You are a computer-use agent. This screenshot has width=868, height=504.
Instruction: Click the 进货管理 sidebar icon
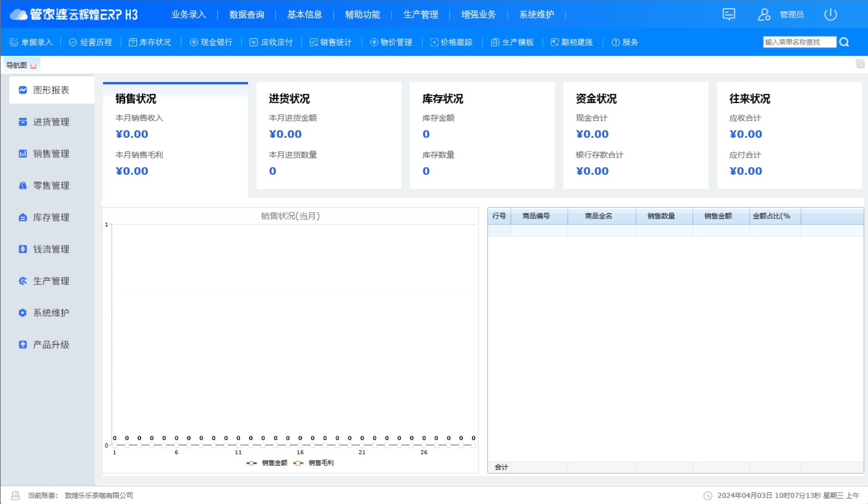pos(23,122)
